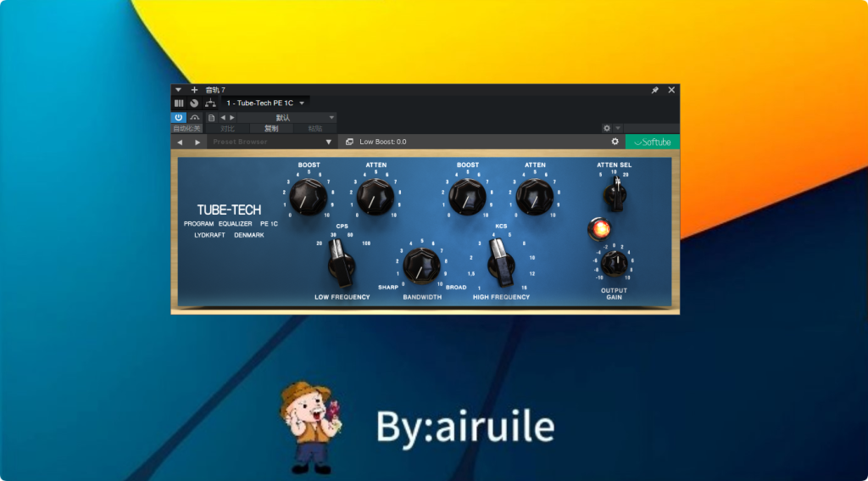Click the 对比 compare button

227,129
